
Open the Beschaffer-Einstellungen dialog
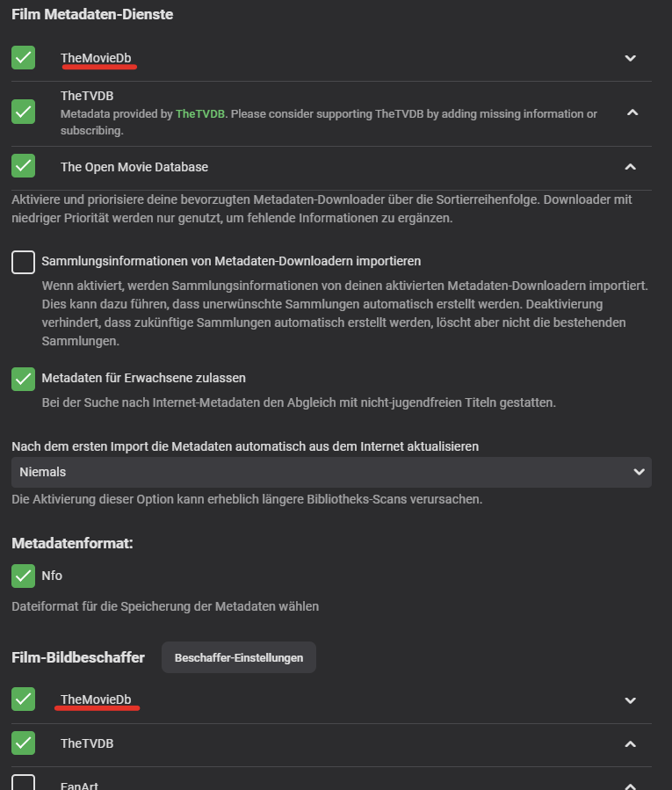[x=238, y=656]
